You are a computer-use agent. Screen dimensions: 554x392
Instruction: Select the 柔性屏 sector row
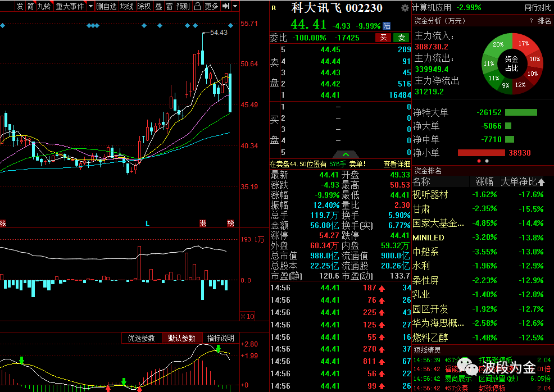coord(483,280)
